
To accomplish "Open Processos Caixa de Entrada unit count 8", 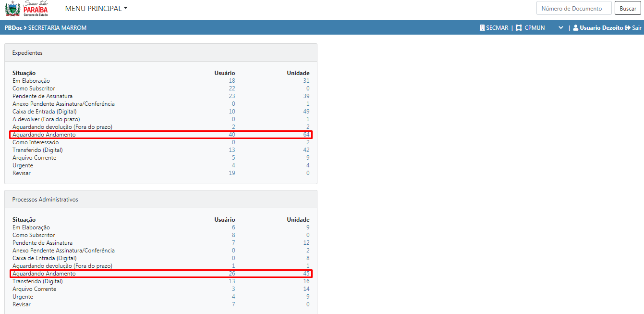I will (x=308, y=258).
